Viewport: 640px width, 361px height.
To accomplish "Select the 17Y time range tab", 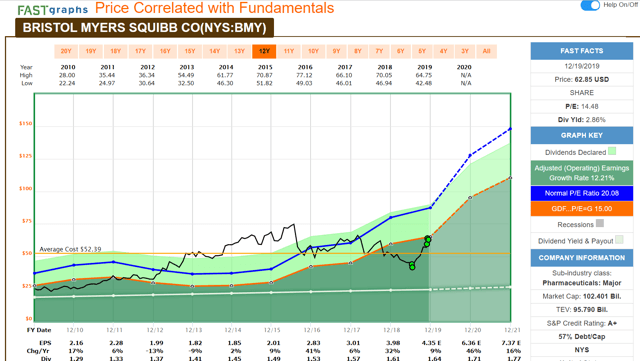I will [x=140, y=51].
